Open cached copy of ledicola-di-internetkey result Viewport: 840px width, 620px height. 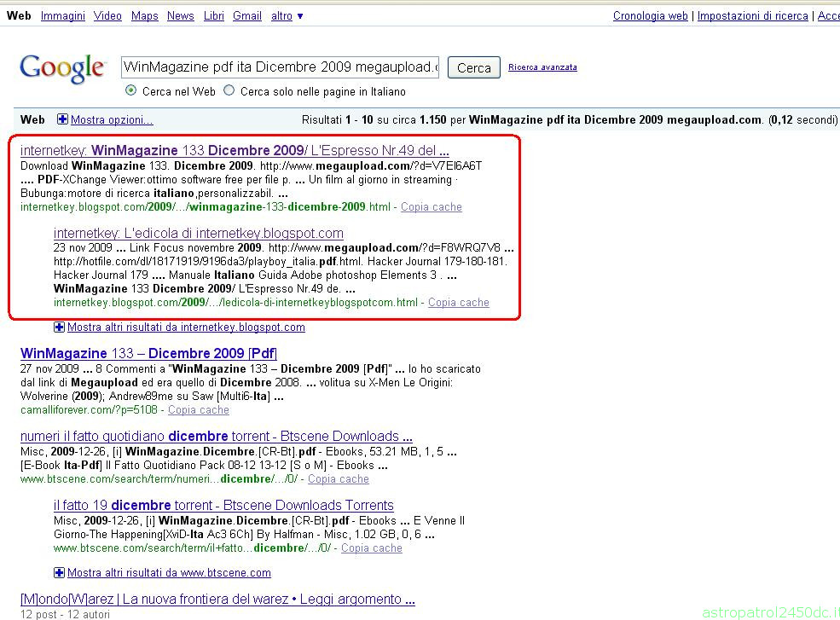pyautogui.click(x=459, y=302)
